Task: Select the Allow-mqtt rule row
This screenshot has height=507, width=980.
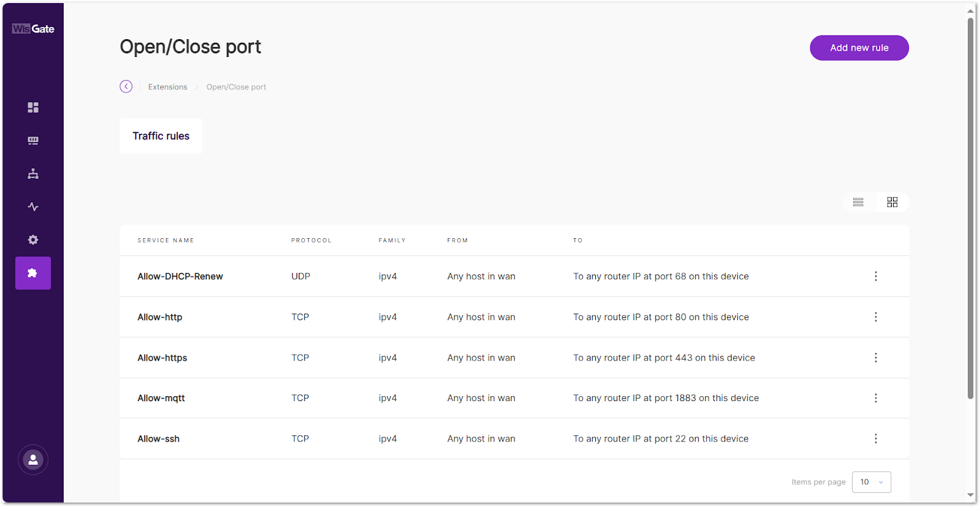Action: coord(162,398)
